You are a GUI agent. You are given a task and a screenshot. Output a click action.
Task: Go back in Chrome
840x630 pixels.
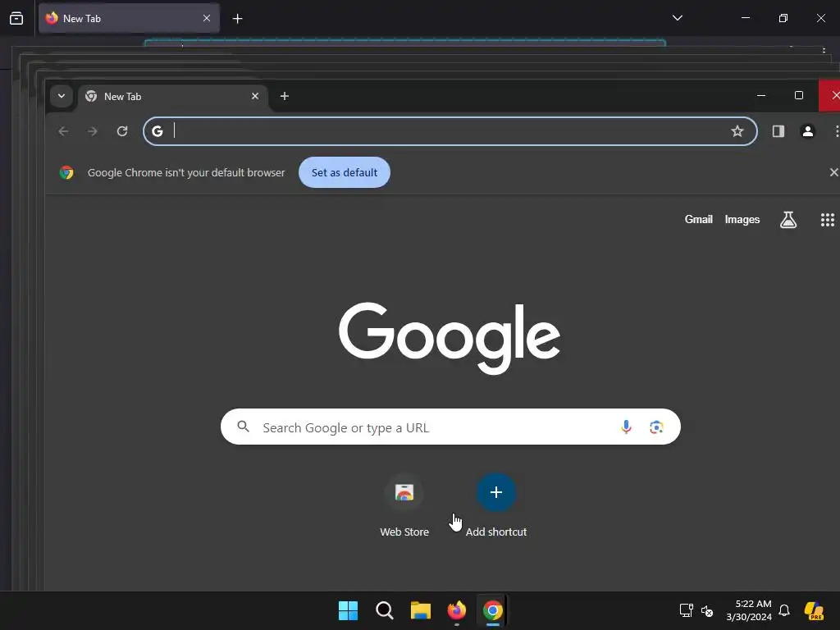click(x=63, y=131)
